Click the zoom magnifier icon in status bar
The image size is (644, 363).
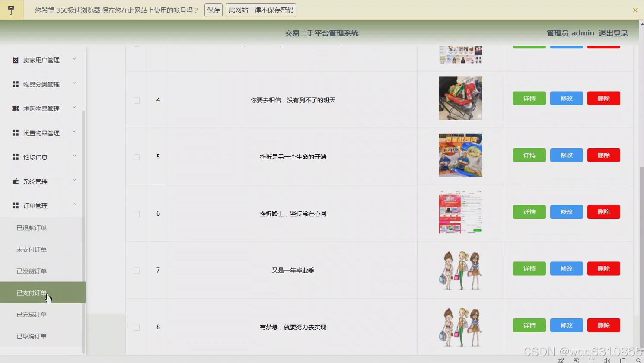(x=638, y=360)
